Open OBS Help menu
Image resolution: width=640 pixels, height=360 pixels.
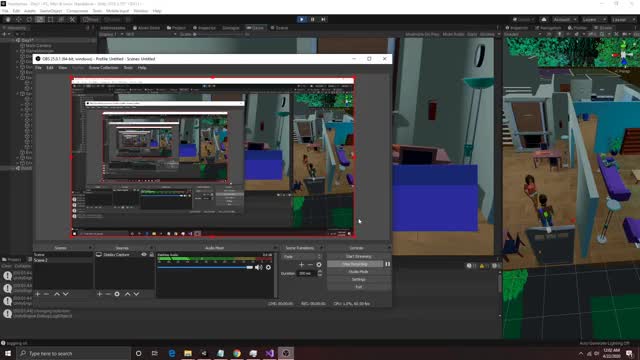pos(142,68)
